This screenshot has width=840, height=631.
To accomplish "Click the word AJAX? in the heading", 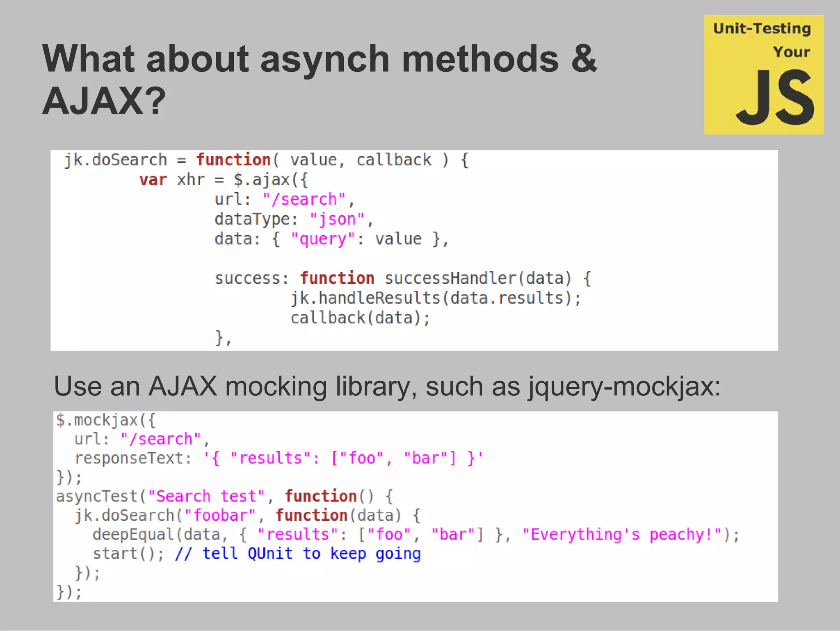I will point(104,101).
